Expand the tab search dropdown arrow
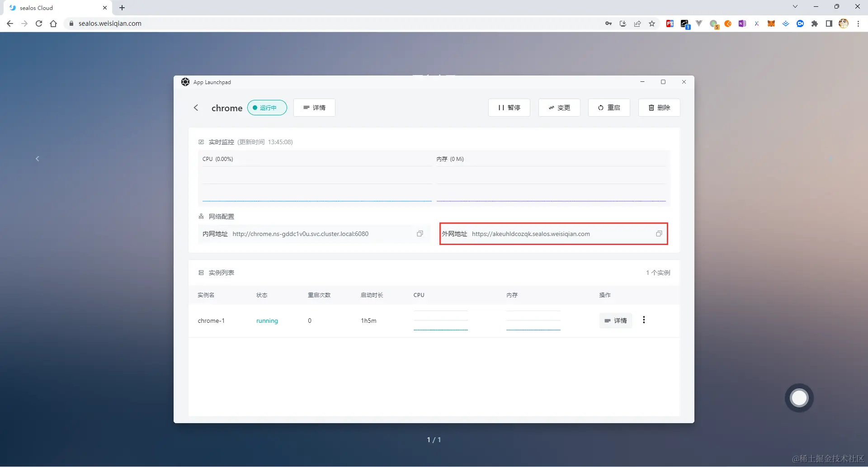This screenshot has width=868, height=467. tap(795, 6)
